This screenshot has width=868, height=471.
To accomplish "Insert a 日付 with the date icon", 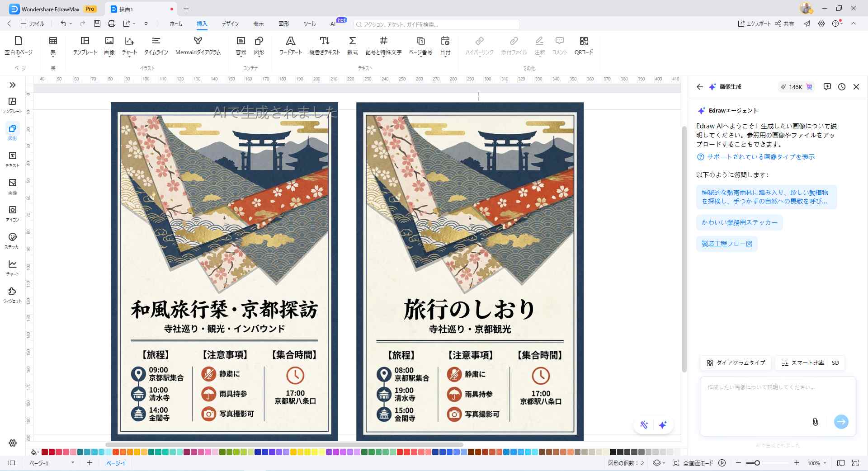I will 445,45.
